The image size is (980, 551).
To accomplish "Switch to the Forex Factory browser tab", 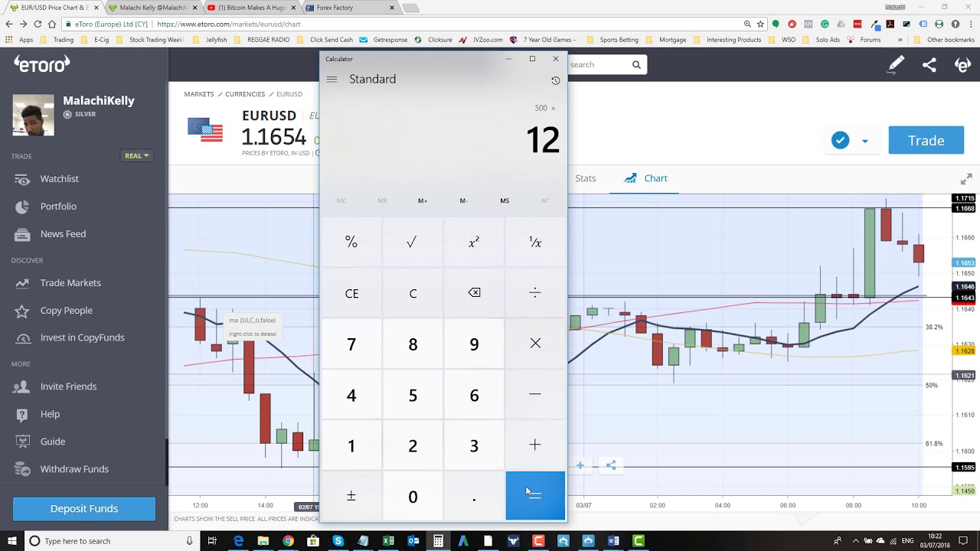I will [348, 8].
